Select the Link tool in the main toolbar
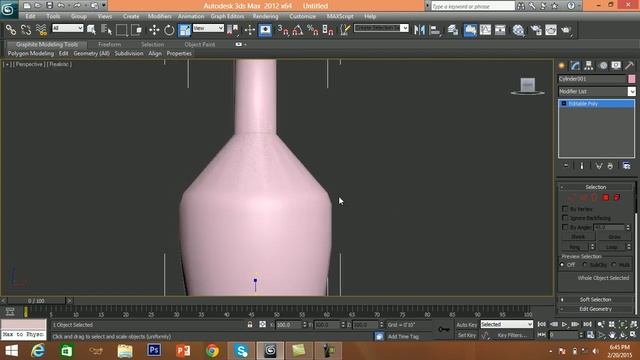 (x=11, y=30)
